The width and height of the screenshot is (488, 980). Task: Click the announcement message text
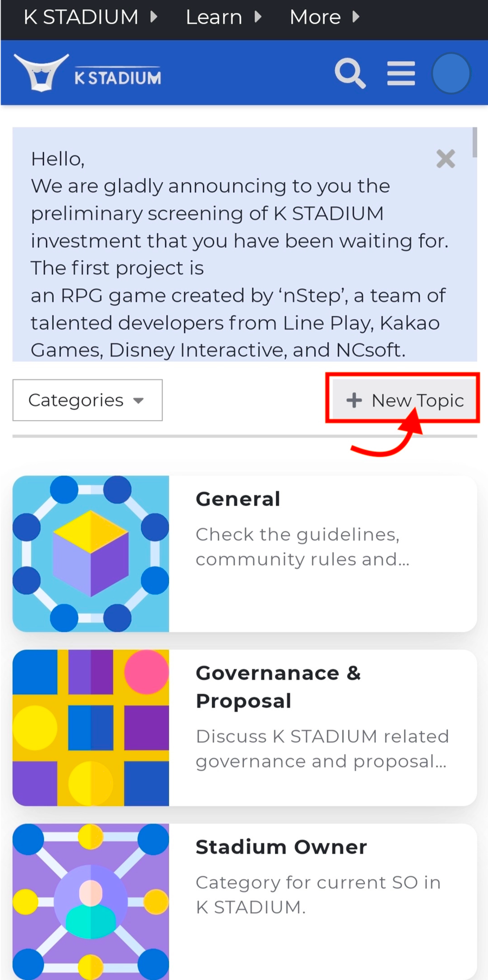(x=239, y=254)
